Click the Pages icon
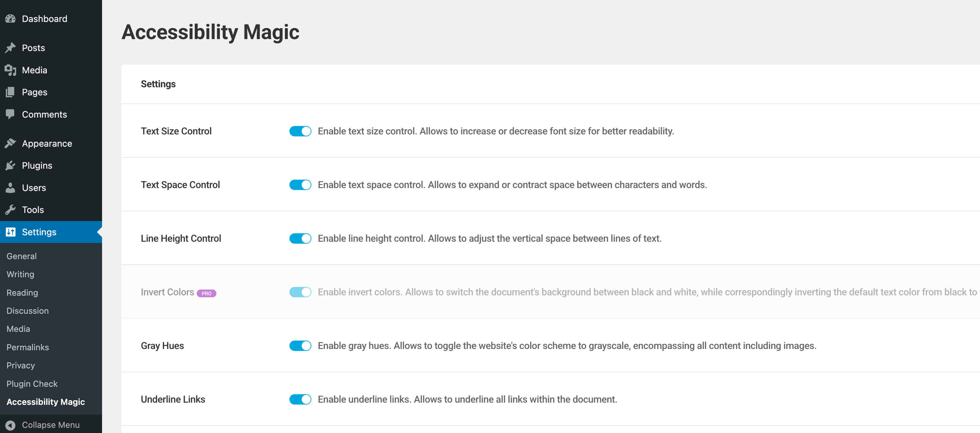Screen dimensions: 980x433 (x=10, y=92)
